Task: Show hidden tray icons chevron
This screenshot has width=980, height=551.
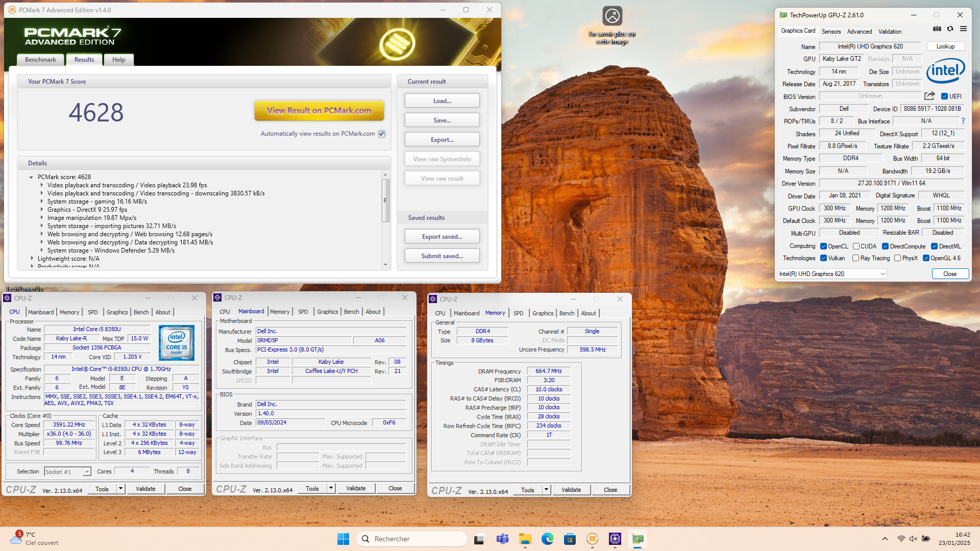Action: (885, 539)
